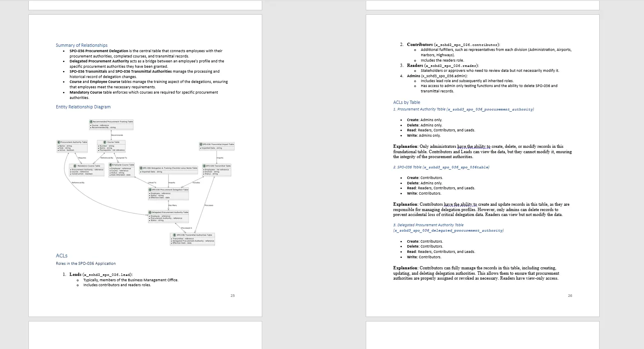Click "Delegated Procurement Authority Table" diagram entity title

pyautogui.click(x=170, y=212)
